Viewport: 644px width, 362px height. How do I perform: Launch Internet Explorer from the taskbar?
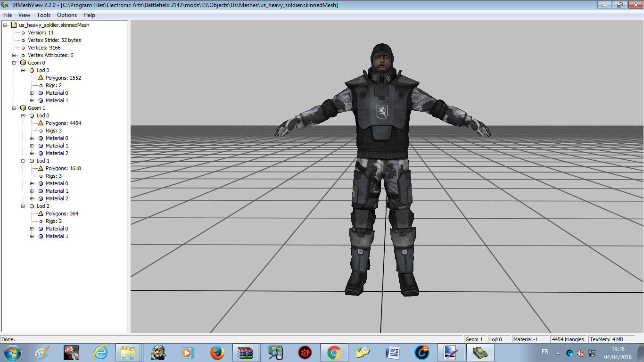click(x=100, y=353)
